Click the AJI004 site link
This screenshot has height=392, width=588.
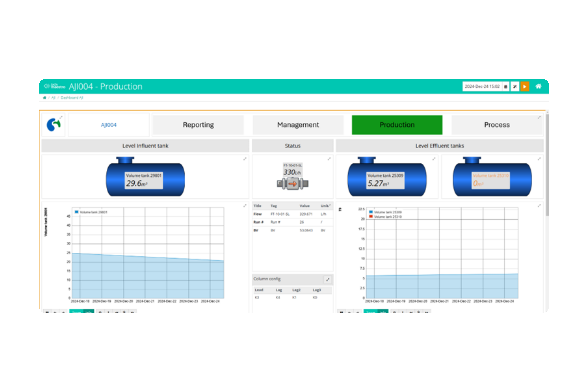coord(109,125)
